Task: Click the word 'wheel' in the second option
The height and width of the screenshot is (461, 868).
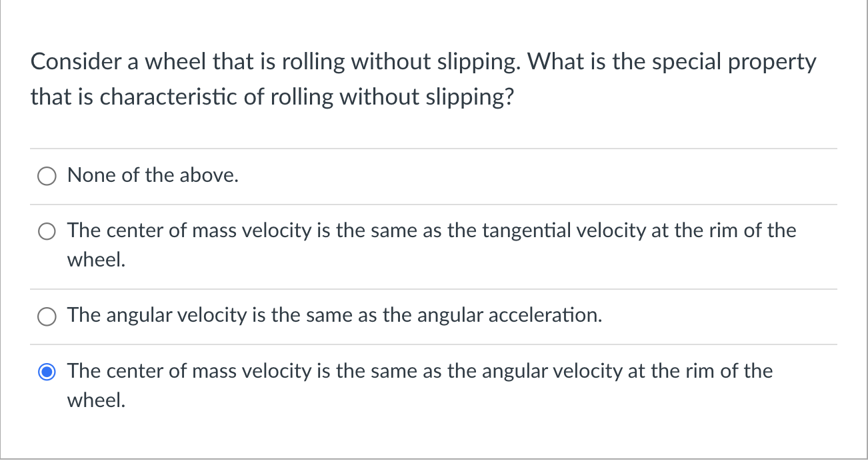Action: [94, 260]
